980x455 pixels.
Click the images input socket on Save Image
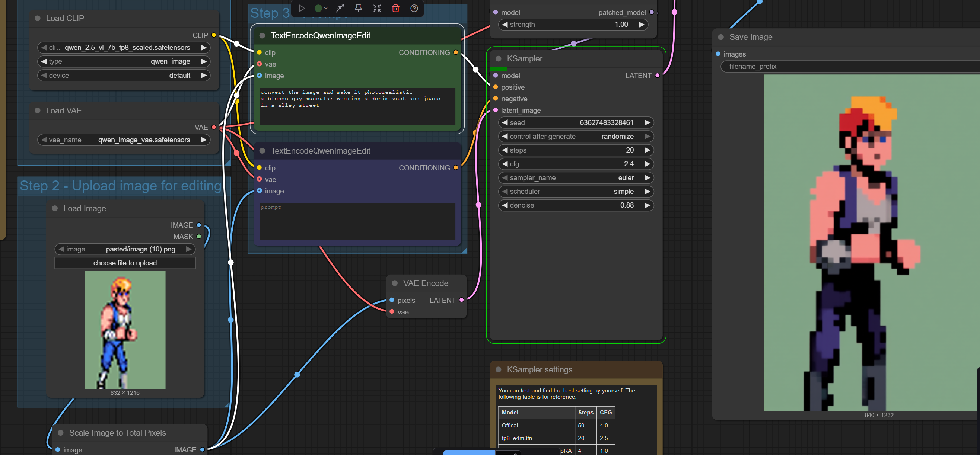point(718,54)
